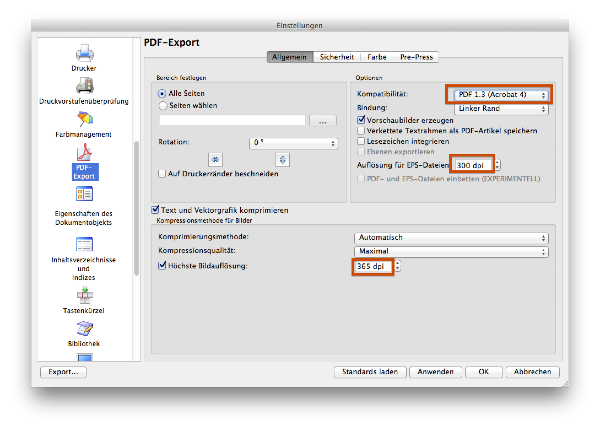
Task: Expand the Komprimierungsmethode dropdown
Action: click(451, 237)
